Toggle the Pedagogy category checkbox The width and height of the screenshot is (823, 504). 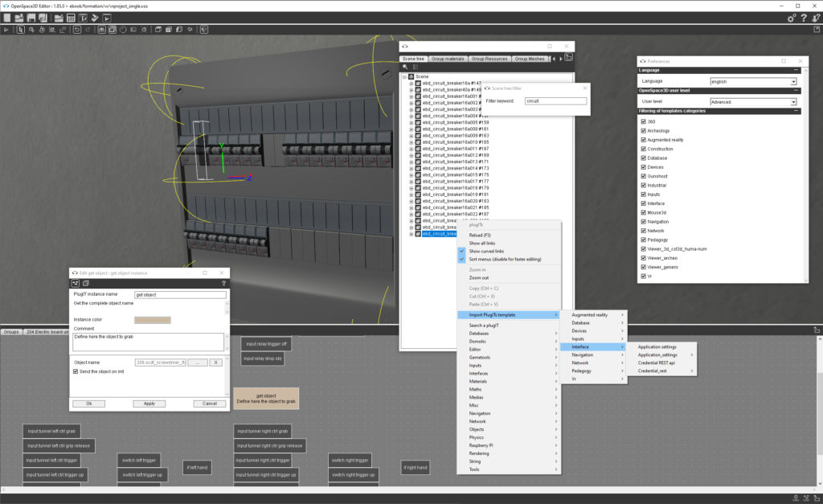pos(643,240)
